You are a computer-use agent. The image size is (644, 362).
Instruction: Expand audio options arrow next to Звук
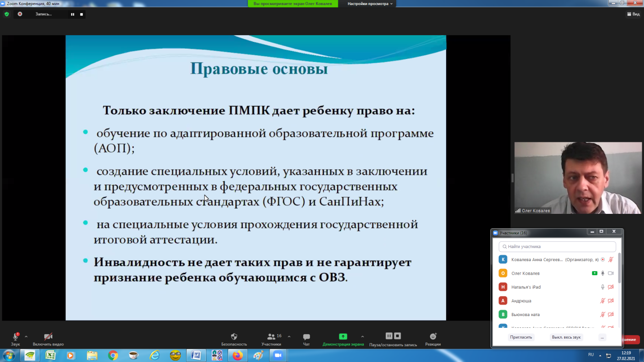pyautogui.click(x=26, y=336)
